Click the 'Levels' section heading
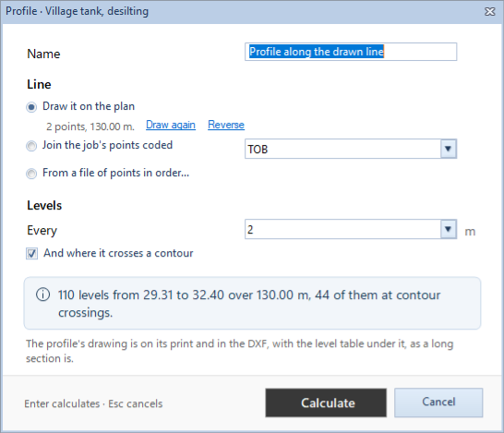Screen dimensions: 504x433 [x=44, y=205]
